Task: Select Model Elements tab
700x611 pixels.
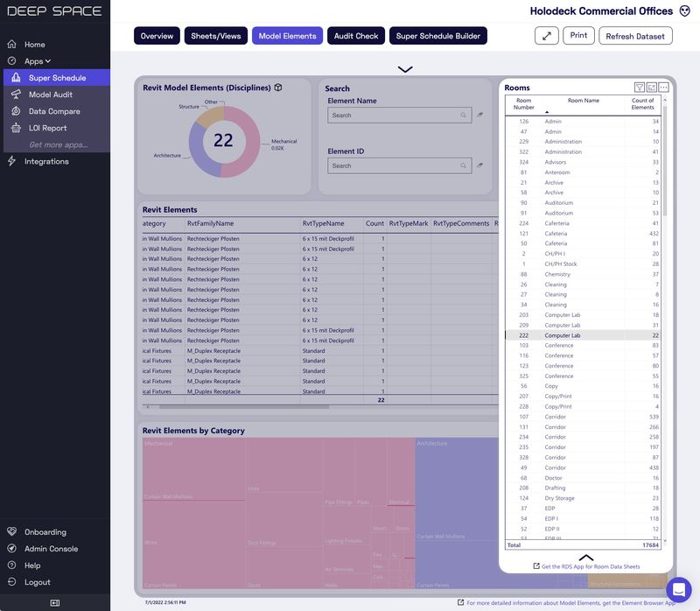Action: pyautogui.click(x=287, y=36)
